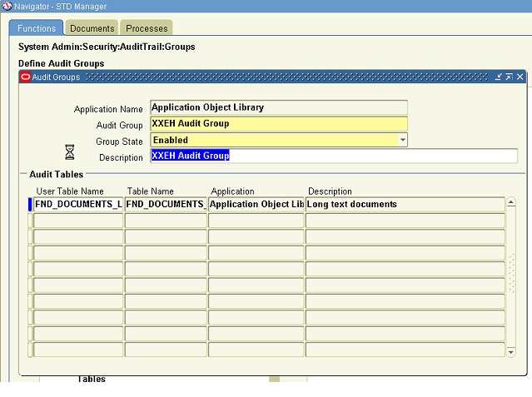Click the Long text documents description cell
The height and width of the screenshot is (397, 532).
(405, 204)
